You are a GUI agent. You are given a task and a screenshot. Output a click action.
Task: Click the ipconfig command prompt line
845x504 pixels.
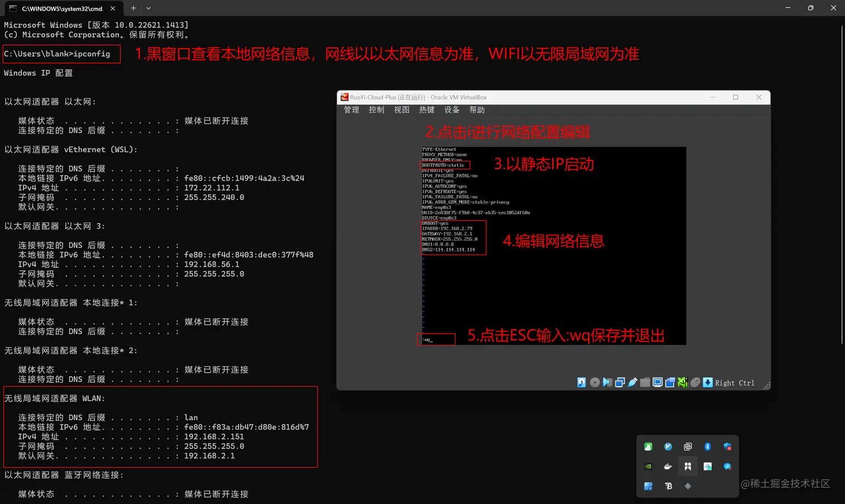(x=57, y=54)
